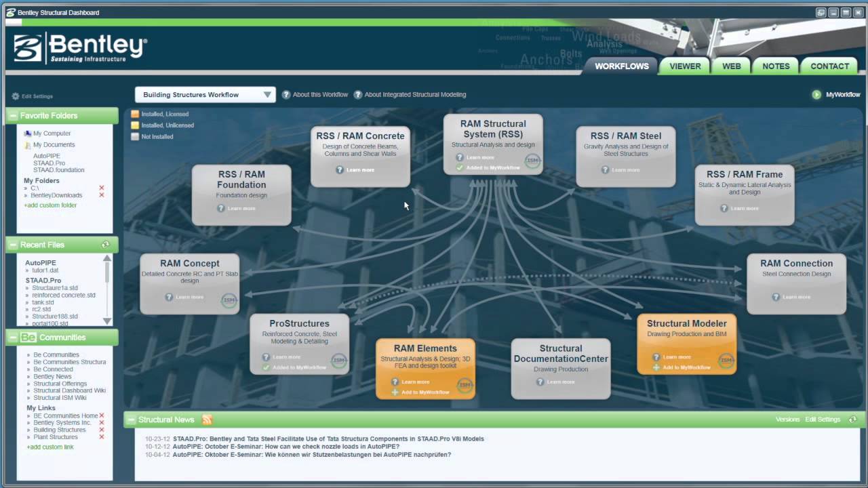
Task: Switch to the WEB tab
Action: click(732, 66)
